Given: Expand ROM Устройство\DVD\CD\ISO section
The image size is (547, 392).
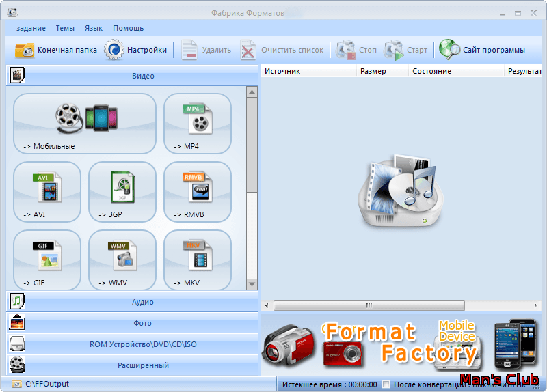Looking at the screenshot, I should pos(132,344).
